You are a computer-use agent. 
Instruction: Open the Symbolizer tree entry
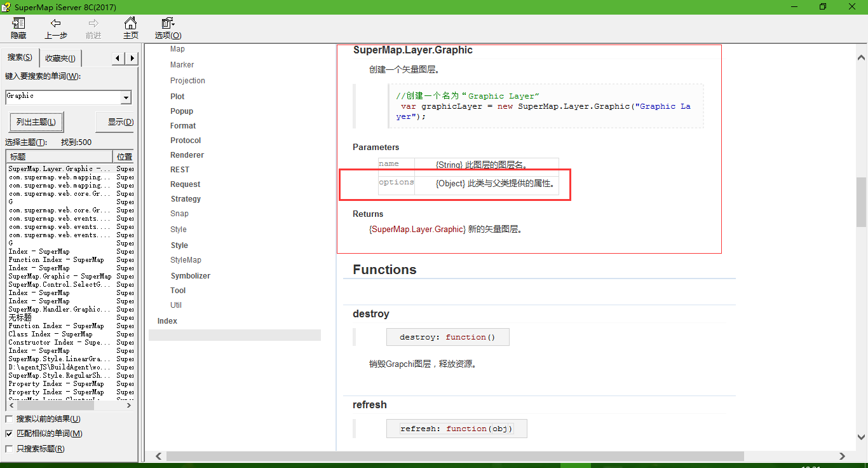tap(190, 276)
